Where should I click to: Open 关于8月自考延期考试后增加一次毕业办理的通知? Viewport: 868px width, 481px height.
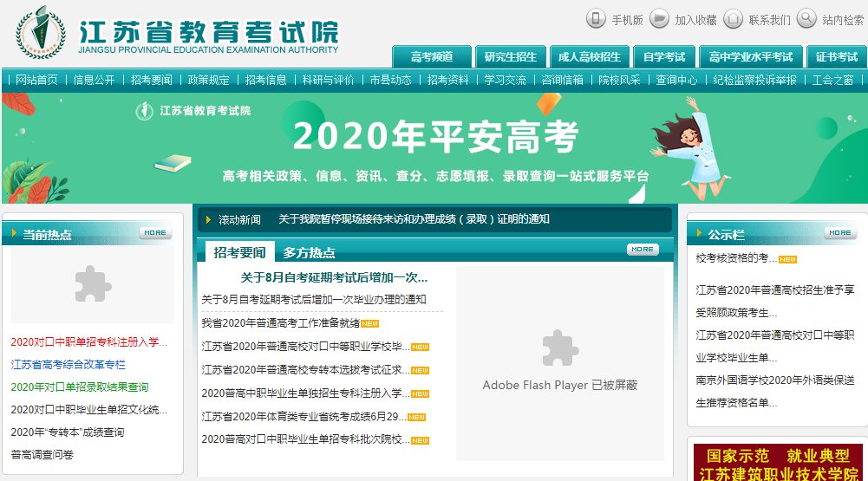314,300
